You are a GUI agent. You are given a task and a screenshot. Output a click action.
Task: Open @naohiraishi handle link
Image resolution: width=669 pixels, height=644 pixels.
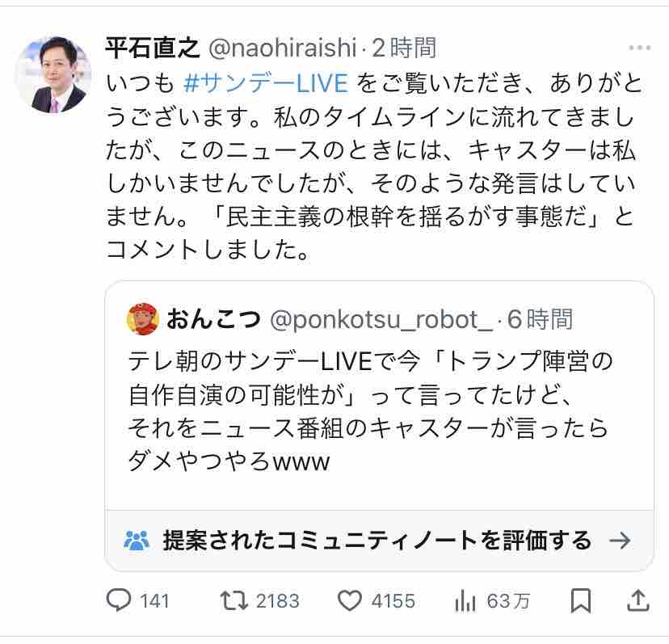coord(282,48)
